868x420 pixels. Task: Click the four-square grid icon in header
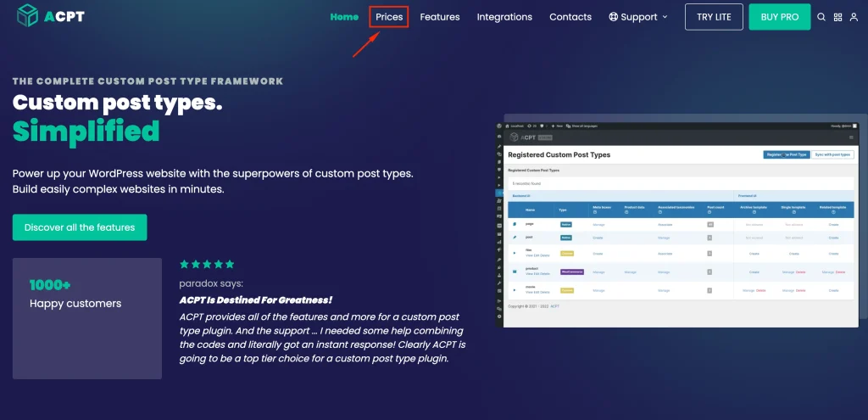(x=837, y=17)
